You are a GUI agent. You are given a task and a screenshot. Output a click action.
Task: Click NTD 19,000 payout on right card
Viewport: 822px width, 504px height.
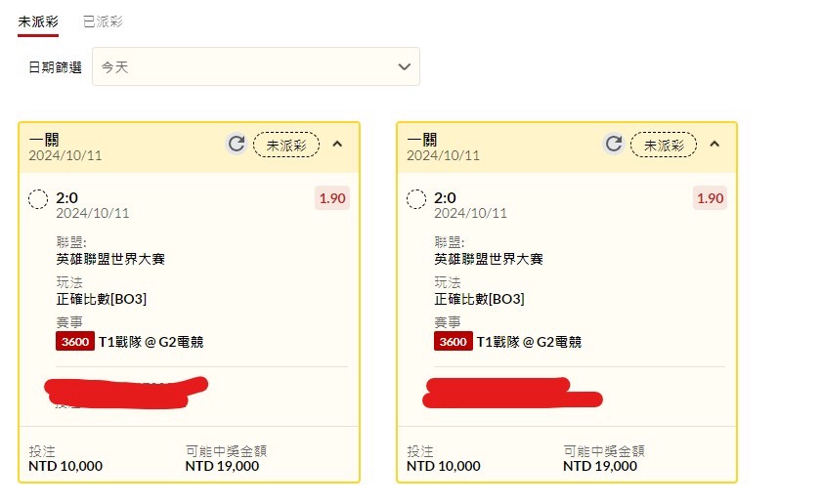(600, 467)
